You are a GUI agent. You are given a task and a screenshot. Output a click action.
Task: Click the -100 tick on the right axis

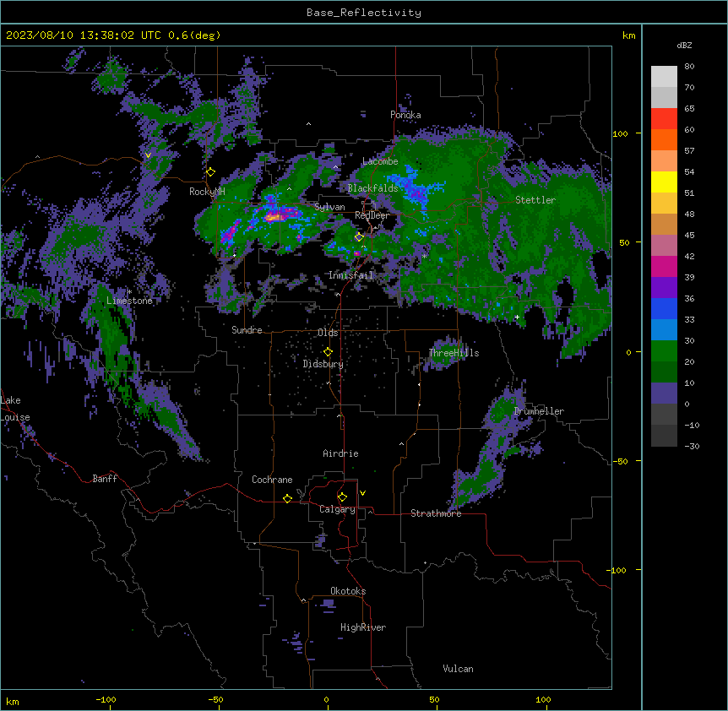point(617,570)
